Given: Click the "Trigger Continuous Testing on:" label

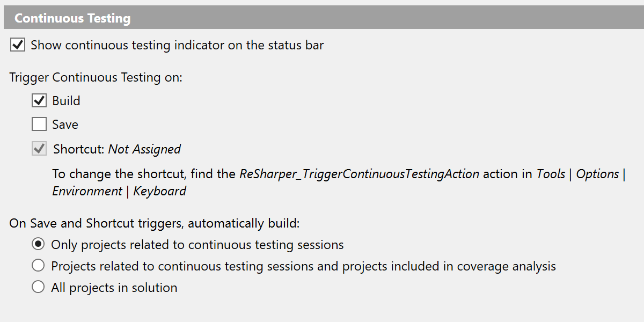Looking at the screenshot, I should coord(96,77).
